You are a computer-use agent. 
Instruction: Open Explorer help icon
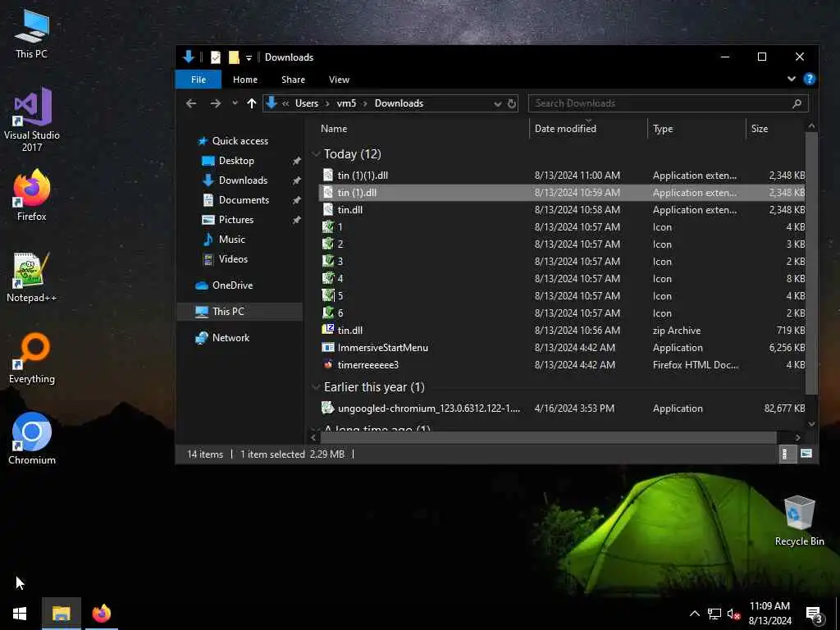pyautogui.click(x=810, y=79)
